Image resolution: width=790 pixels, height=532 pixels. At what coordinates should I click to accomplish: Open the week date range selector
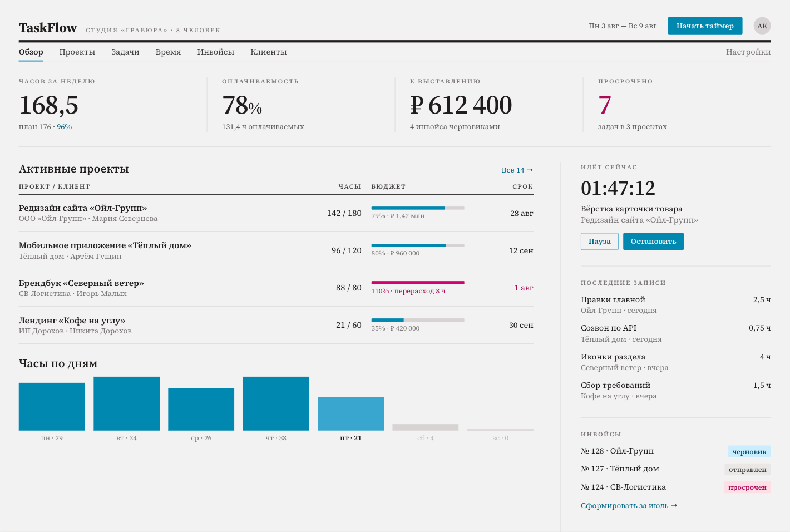tap(623, 26)
